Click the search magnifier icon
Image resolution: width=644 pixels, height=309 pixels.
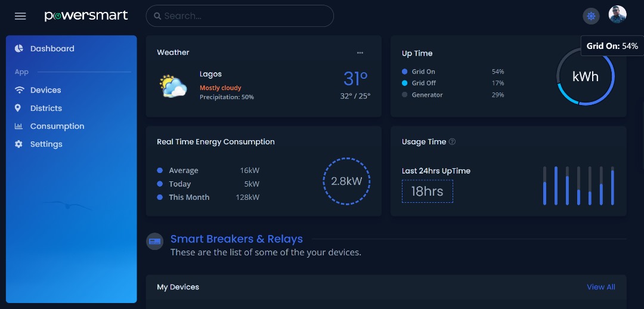(x=157, y=16)
